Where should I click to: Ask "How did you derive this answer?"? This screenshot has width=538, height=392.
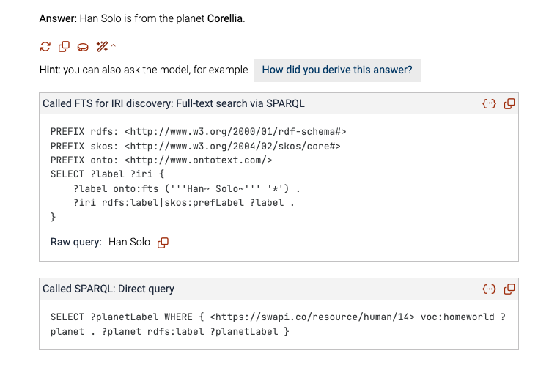(x=337, y=70)
